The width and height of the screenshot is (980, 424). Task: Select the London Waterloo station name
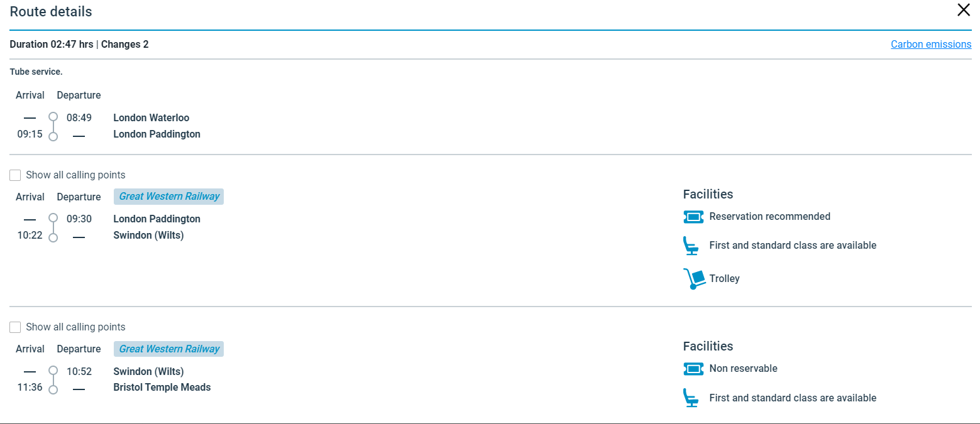point(151,118)
